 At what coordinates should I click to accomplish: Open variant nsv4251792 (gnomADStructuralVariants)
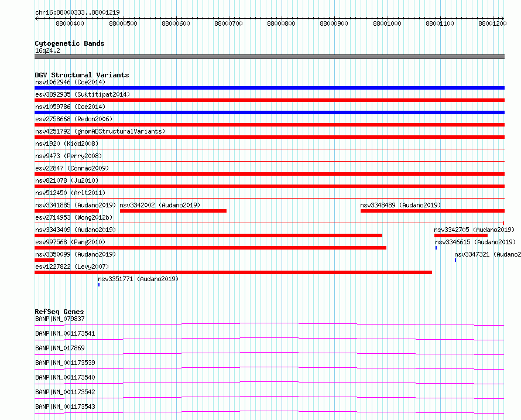coord(100,131)
